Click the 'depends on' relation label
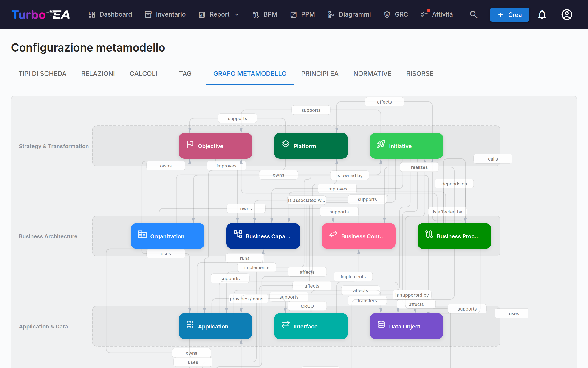The height and width of the screenshot is (368, 588). click(x=454, y=184)
